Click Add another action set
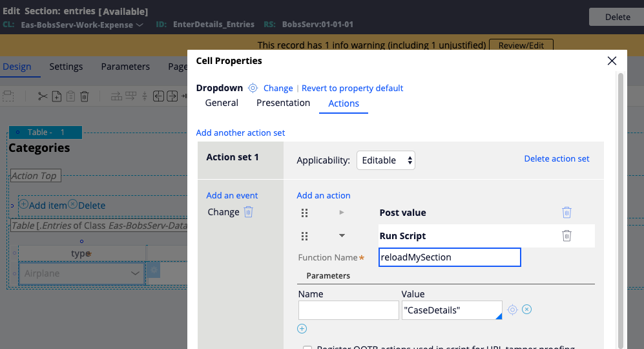Viewport: 644px width, 349px height. pyautogui.click(x=240, y=132)
